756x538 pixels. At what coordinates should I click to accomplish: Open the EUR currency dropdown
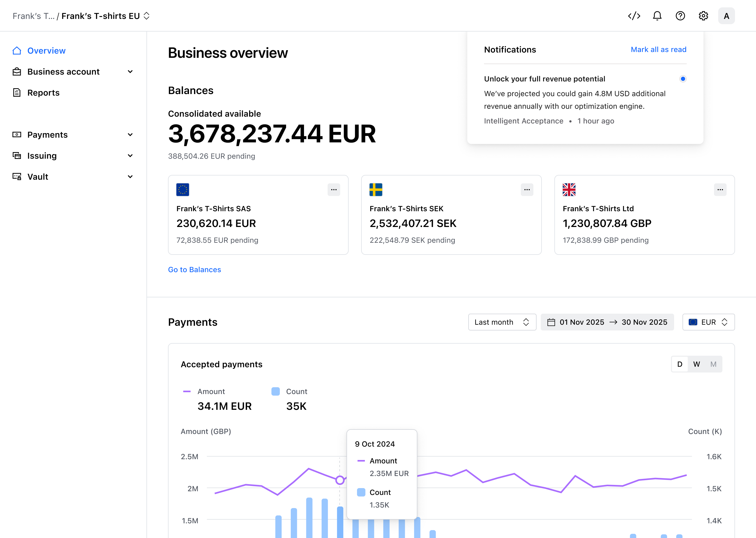[709, 322]
